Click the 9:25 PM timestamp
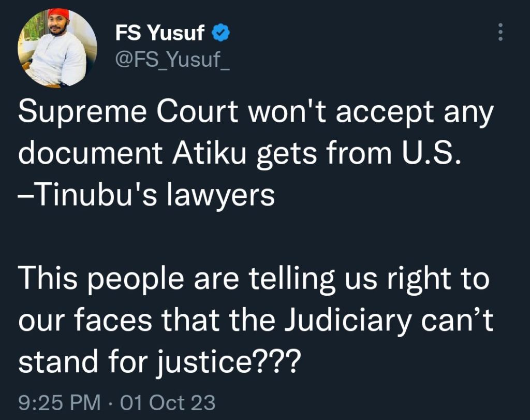The height and width of the screenshot is (420, 530). point(60,403)
